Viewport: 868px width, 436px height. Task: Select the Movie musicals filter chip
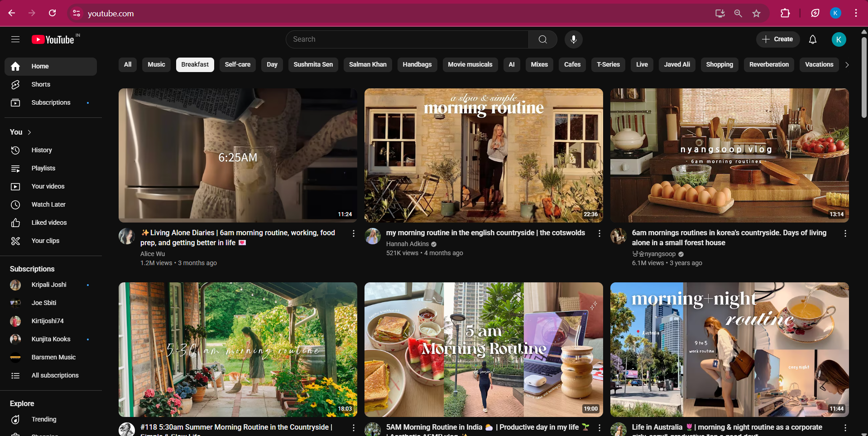pos(470,65)
